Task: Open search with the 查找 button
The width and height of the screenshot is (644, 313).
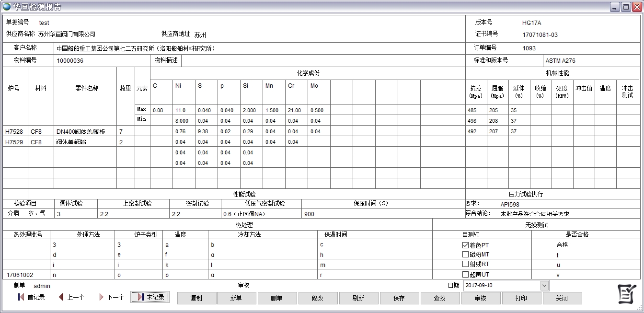Action: [x=439, y=298]
